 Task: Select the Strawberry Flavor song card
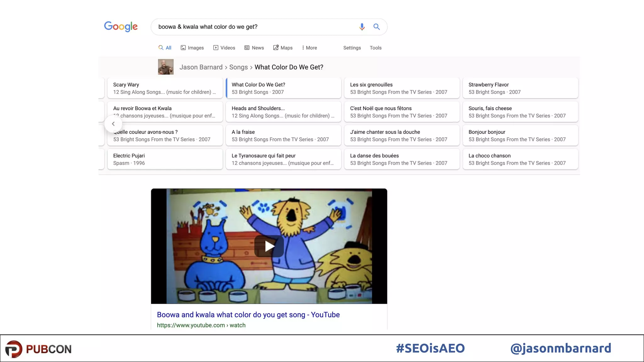tap(520, 88)
